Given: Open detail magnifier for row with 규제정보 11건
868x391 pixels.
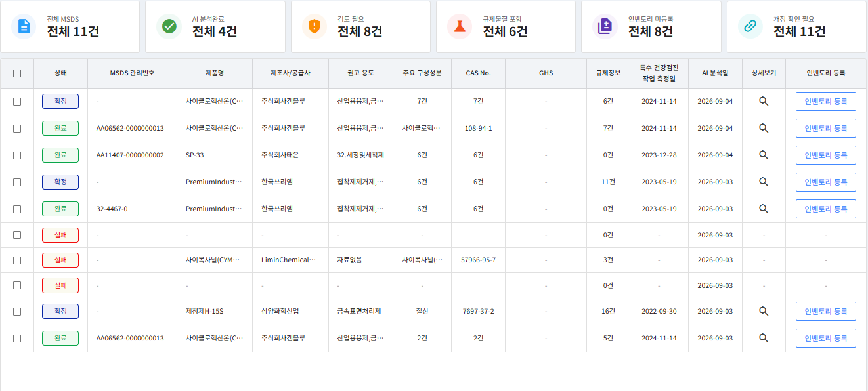Looking at the screenshot, I should [x=764, y=182].
